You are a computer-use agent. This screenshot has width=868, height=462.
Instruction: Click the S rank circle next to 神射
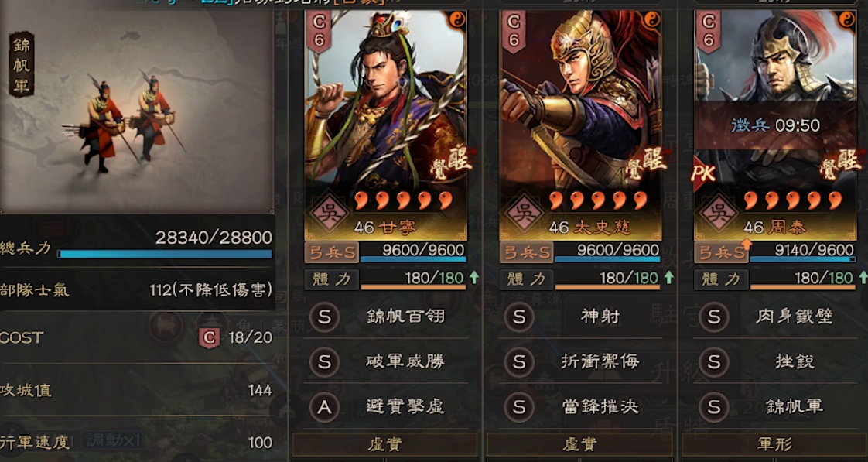518,317
